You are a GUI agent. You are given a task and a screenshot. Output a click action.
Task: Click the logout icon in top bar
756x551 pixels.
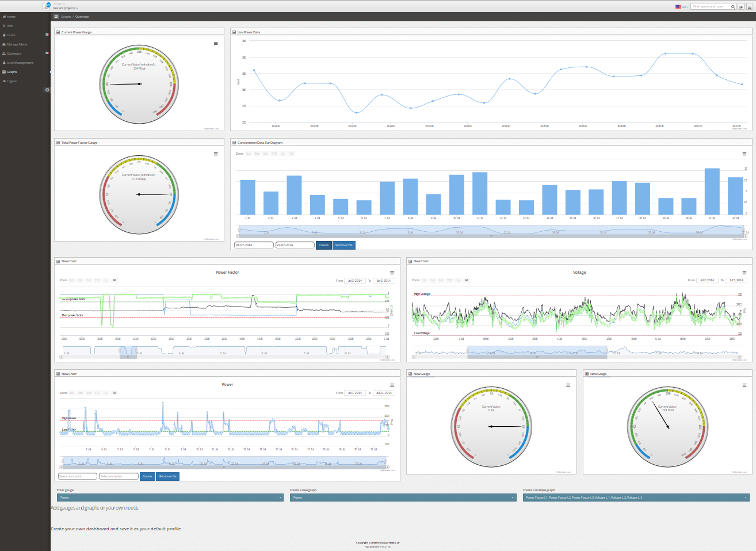pos(741,6)
